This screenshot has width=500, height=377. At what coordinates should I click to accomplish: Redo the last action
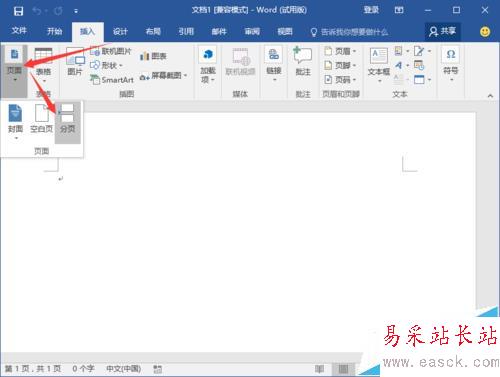(58, 11)
